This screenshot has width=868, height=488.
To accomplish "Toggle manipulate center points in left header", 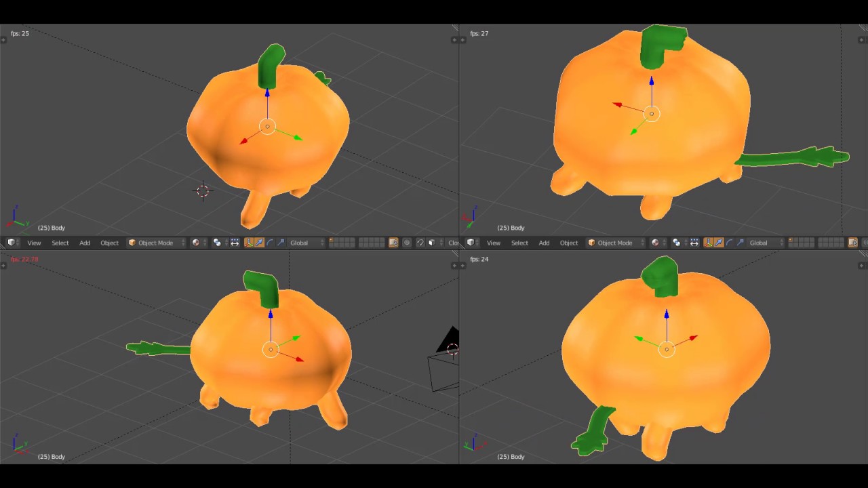I will tap(235, 243).
